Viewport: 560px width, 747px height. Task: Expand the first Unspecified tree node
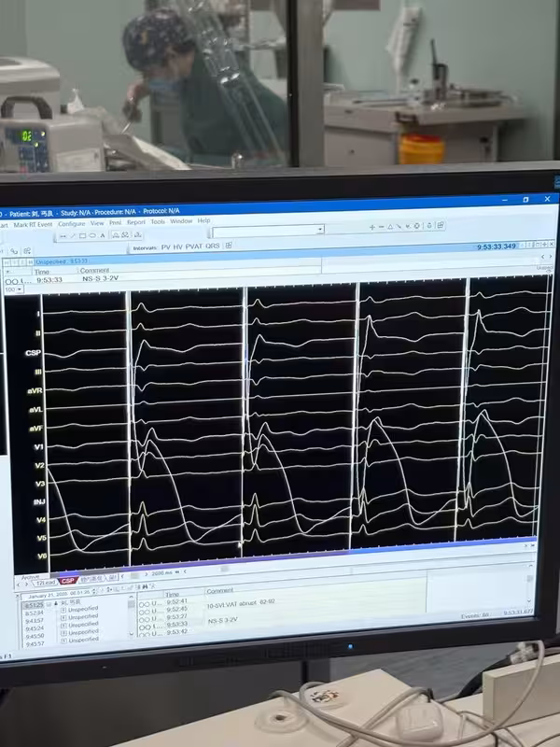click(63, 610)
